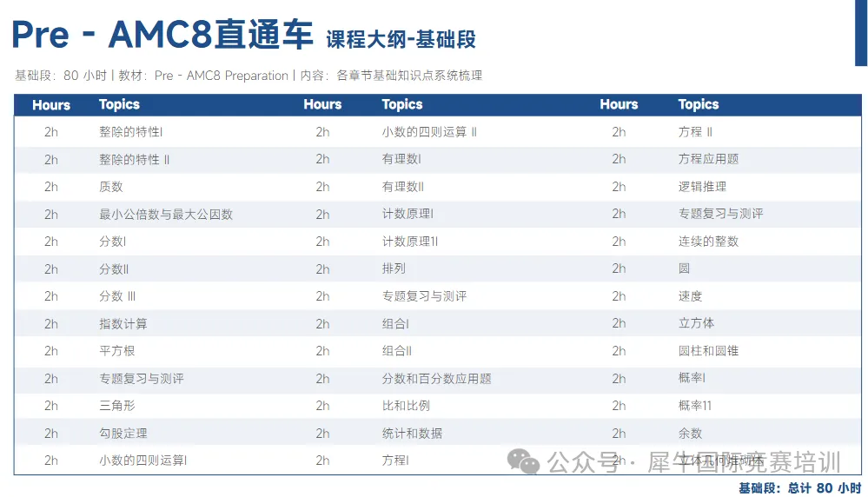Select the '分数I' topic

click(x=113, y=242)
